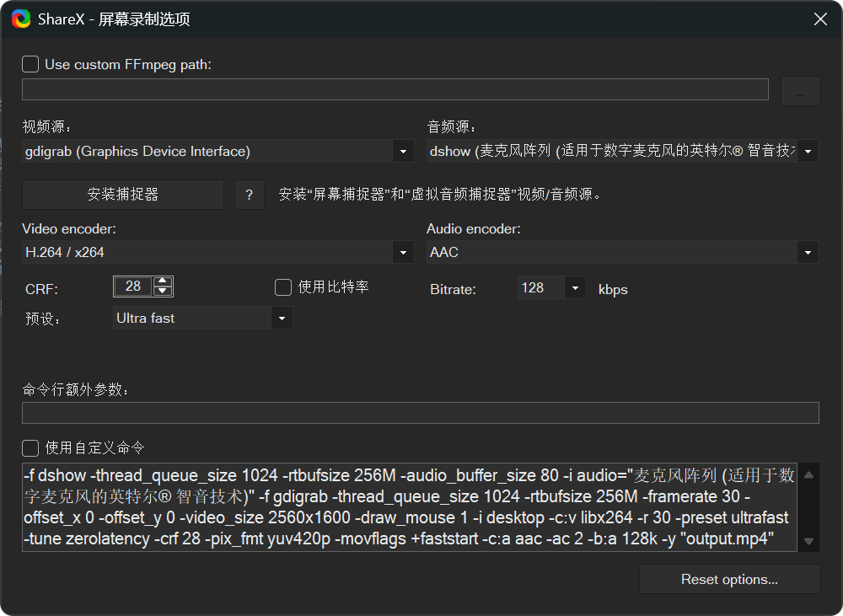The width and height of the screenshot is (843, 616).
Task: Toggle the 使用比特率 checkbox
Action: [x=283, y=287]
